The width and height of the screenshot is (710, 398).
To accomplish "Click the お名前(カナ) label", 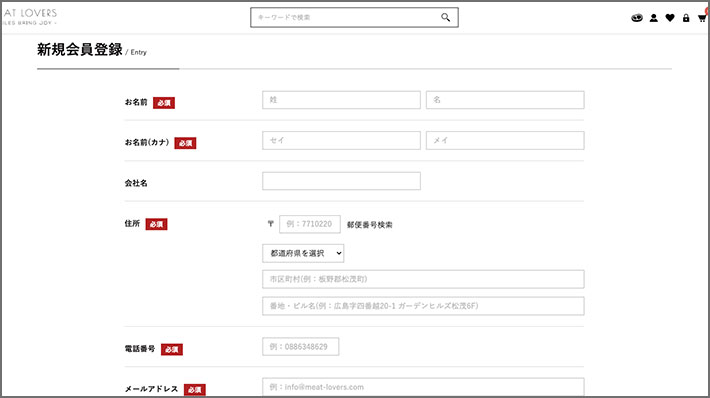I will click(147, 142).
